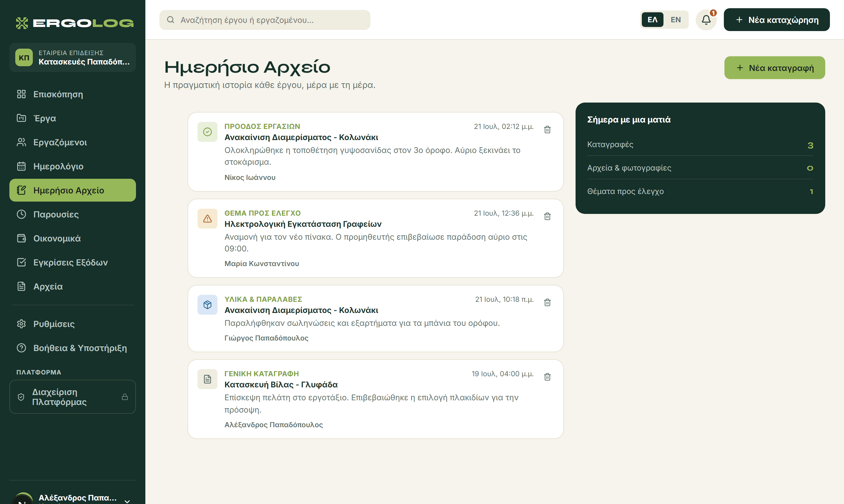Click author name Μαρία Κωνσταντίνου
The height and width of the screenshot is (504, 844).
(x=261, y=263)
